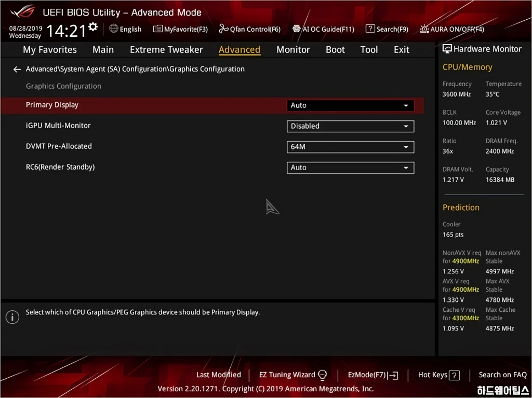Open MyFavorite(F3) shortcut
532x398 pixels.
(x=180, y=29)
